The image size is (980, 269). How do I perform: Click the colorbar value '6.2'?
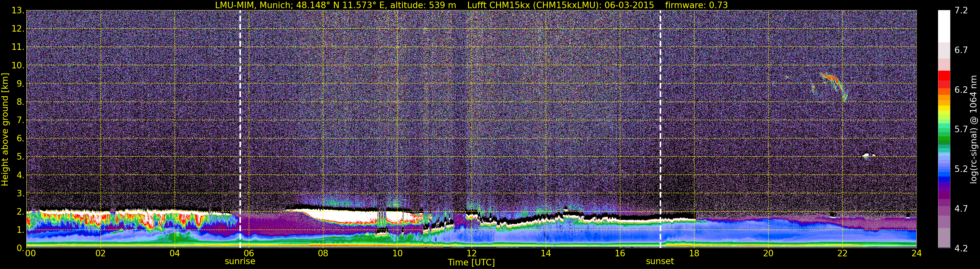pos(961,90)
